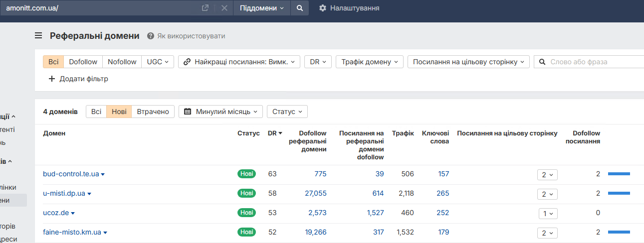Click the magnifier search button
The height and width of the screenshot is (243, 644).
pyautogui.click(x=300, y=8)
